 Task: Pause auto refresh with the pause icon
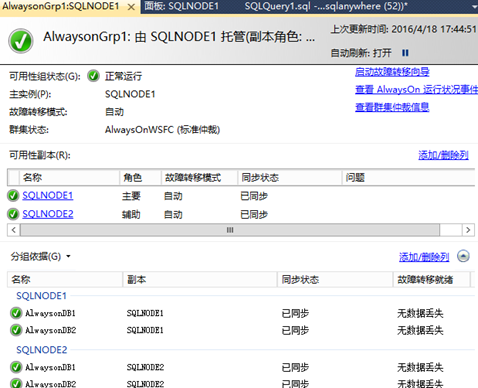(x=405, y=53)
